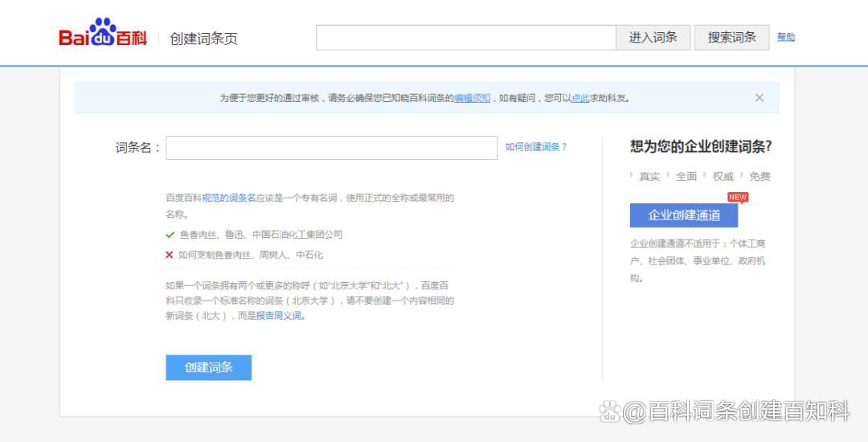Open the 报告同义词 link
This screenshot has height=442, width=868.
[280, 316]
